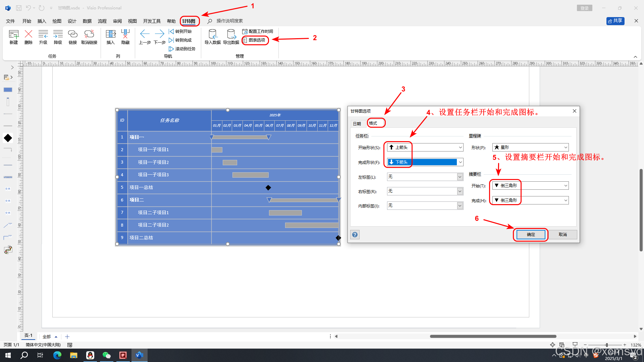
Task: Click the Export data (导出数据) icon
Action: [x=231, y=34]
